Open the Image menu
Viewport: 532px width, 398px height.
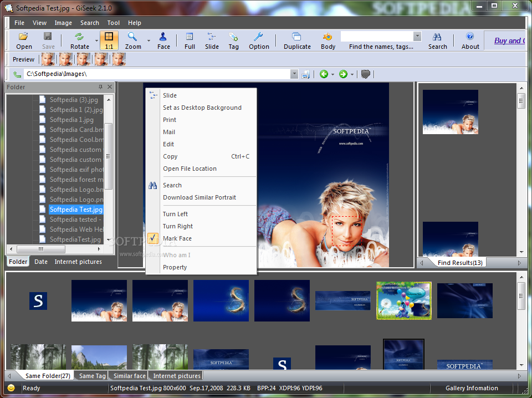[63, 23]
